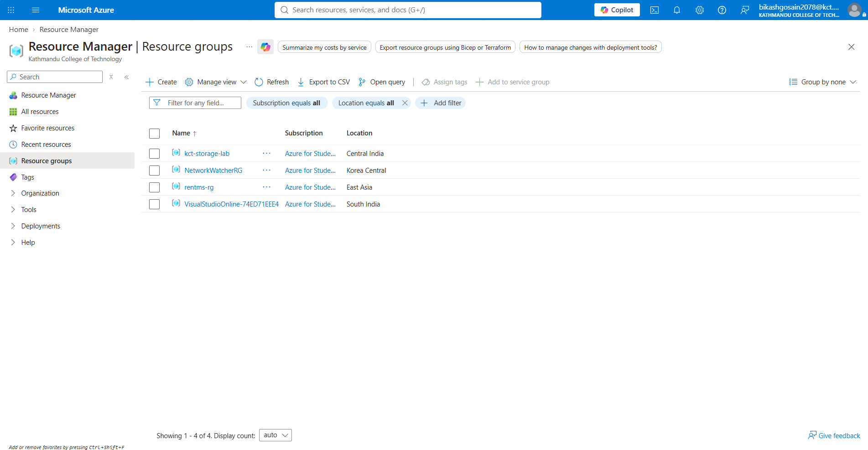Focus the top search resources field
This screenshot has width=868, height=450.
[408, 10]
